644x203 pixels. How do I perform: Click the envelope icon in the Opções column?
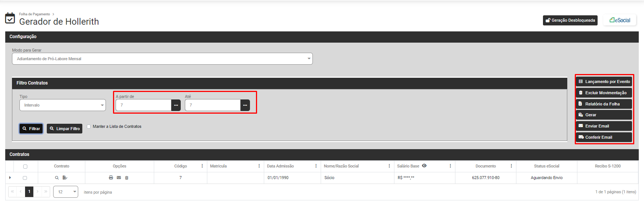[x=119, y=178]
